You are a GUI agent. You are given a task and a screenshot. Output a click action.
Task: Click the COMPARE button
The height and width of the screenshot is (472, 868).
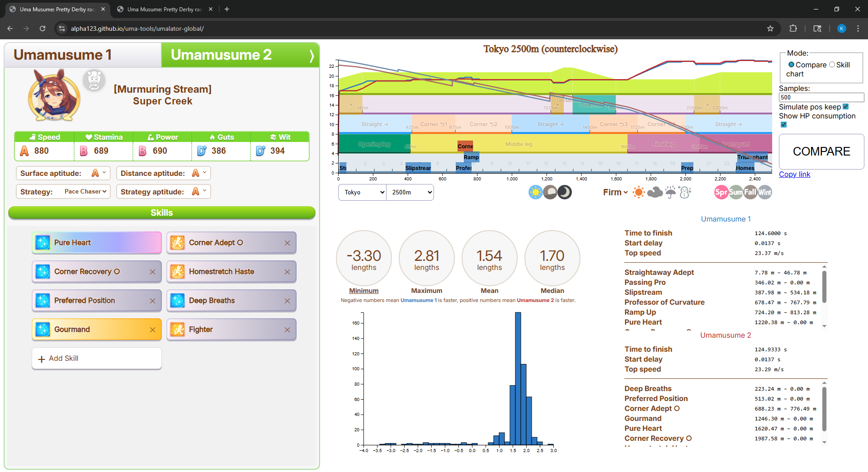tap(821, 151)
